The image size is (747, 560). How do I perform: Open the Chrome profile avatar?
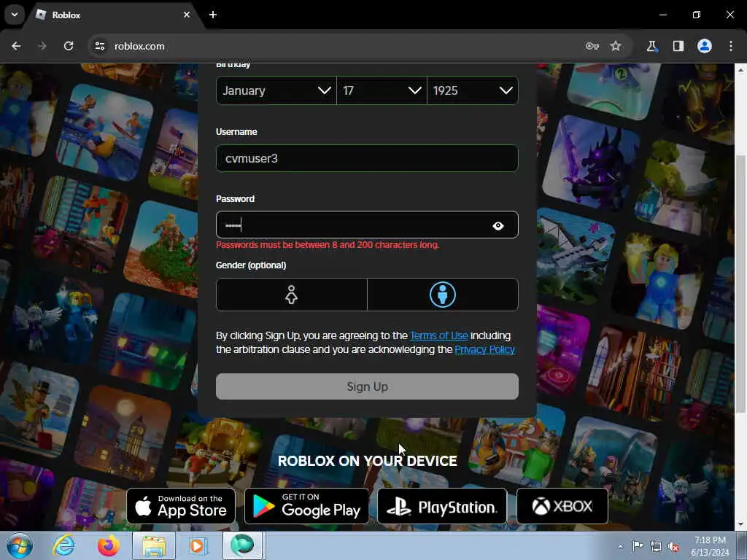click(705, 46)
